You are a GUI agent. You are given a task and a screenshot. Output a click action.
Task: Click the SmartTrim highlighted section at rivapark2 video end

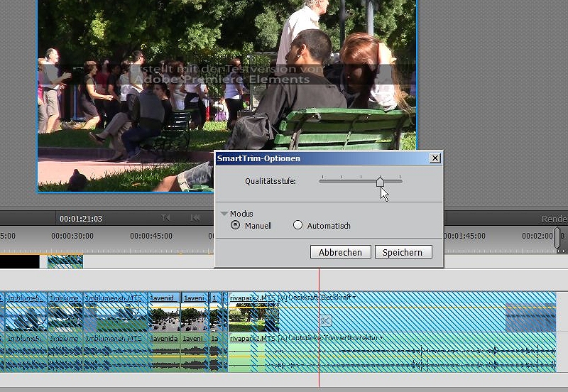coord(530,317)
